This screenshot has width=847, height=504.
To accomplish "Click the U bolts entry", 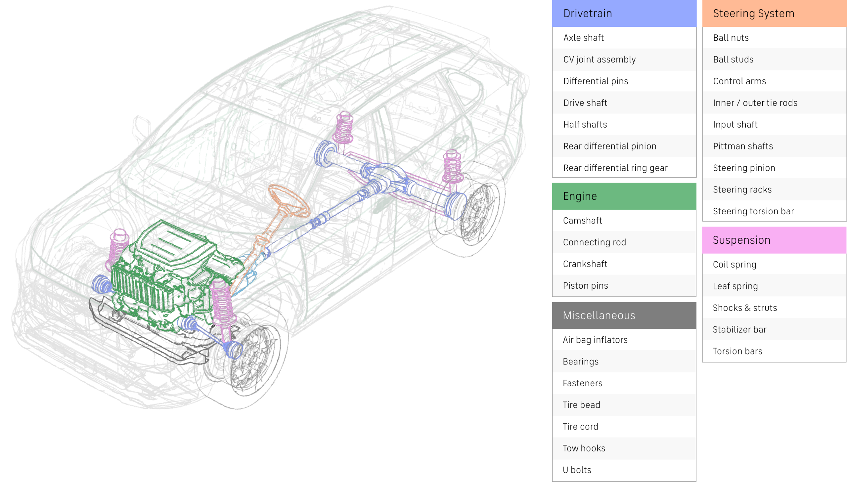I will click(624, 470).
